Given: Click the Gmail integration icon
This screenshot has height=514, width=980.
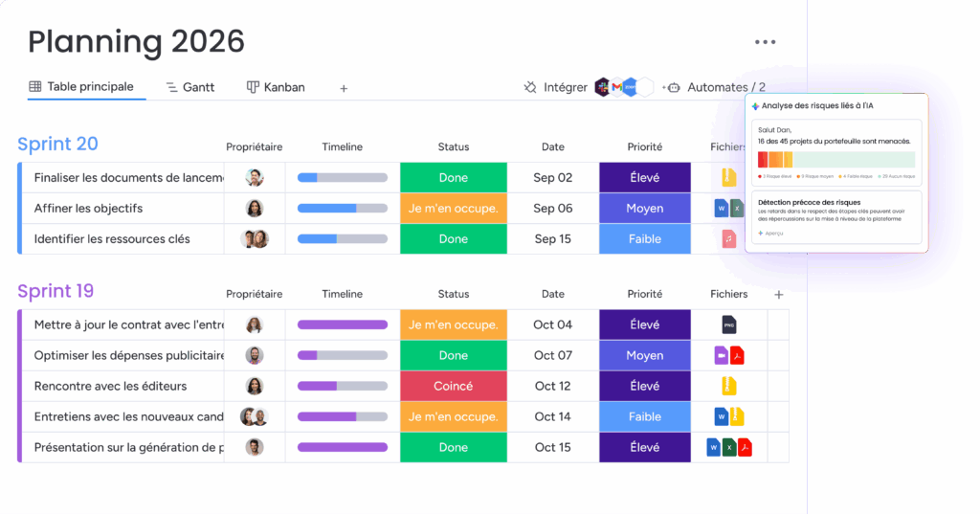Looking at the screenshot, I should [x=616, y=87].
